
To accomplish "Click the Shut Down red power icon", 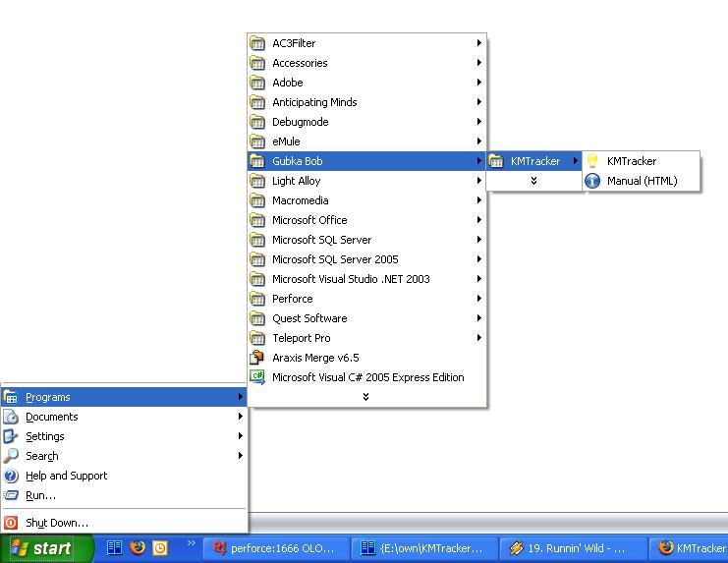I will 11,523.
